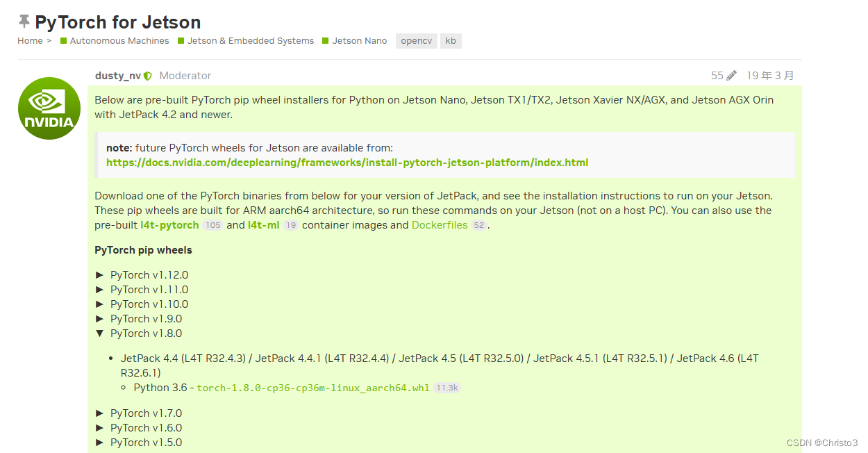
Task: Click the 52 click-count badge after Dockerfiles
Action: (478, 225)
